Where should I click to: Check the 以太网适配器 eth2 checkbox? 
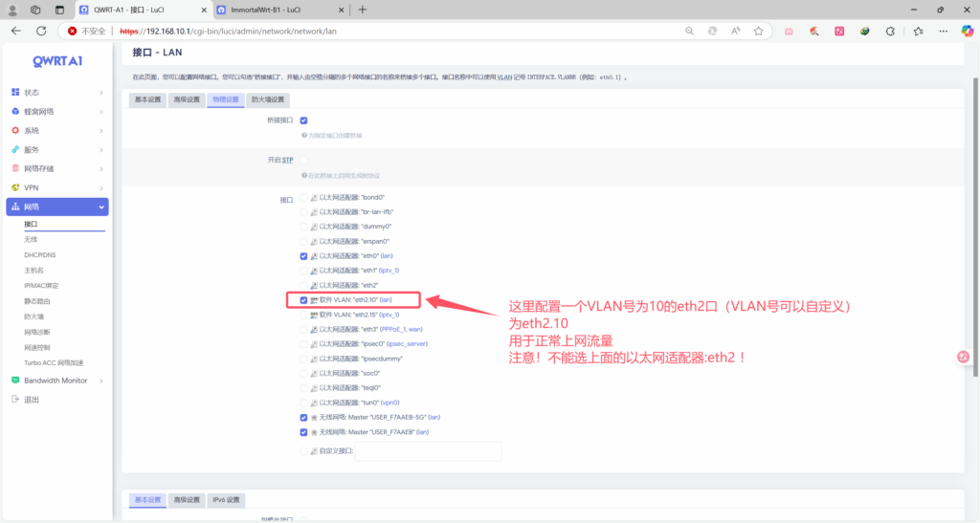click(303, 285)
